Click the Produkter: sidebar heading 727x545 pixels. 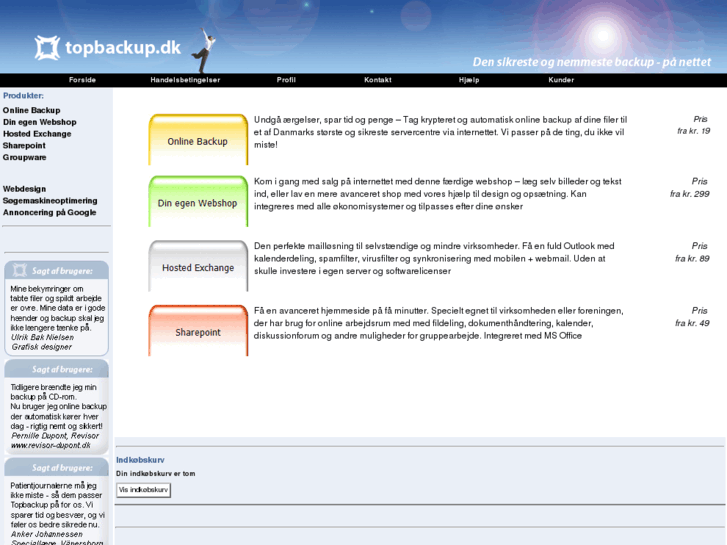tap(23, 96)
